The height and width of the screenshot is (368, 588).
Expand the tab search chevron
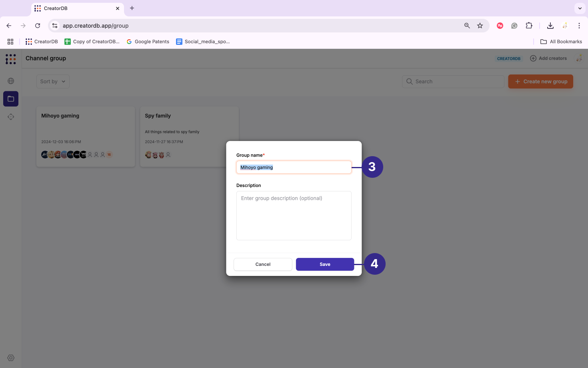pos(580,8)
